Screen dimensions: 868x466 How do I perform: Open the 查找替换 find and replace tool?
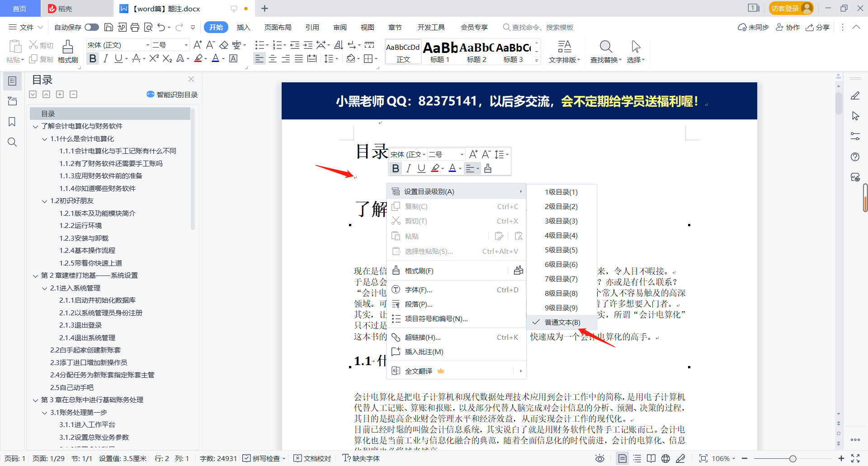[x=605, y=51]
